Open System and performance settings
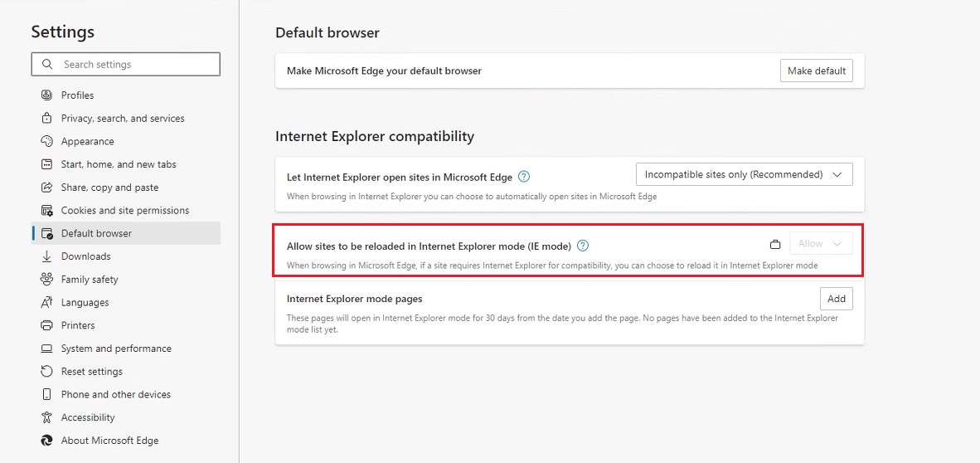 (126, 348)
